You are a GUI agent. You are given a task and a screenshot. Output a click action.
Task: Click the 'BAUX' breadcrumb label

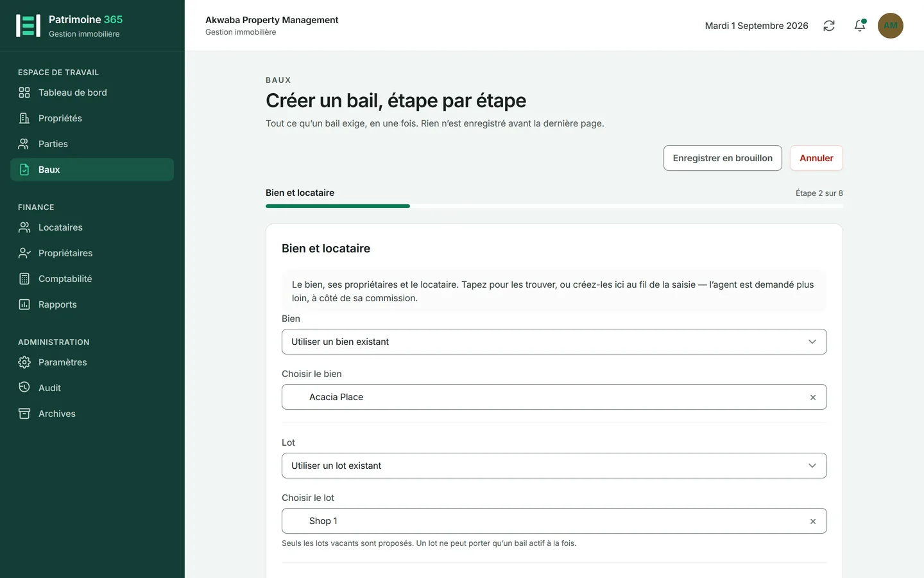278,80
